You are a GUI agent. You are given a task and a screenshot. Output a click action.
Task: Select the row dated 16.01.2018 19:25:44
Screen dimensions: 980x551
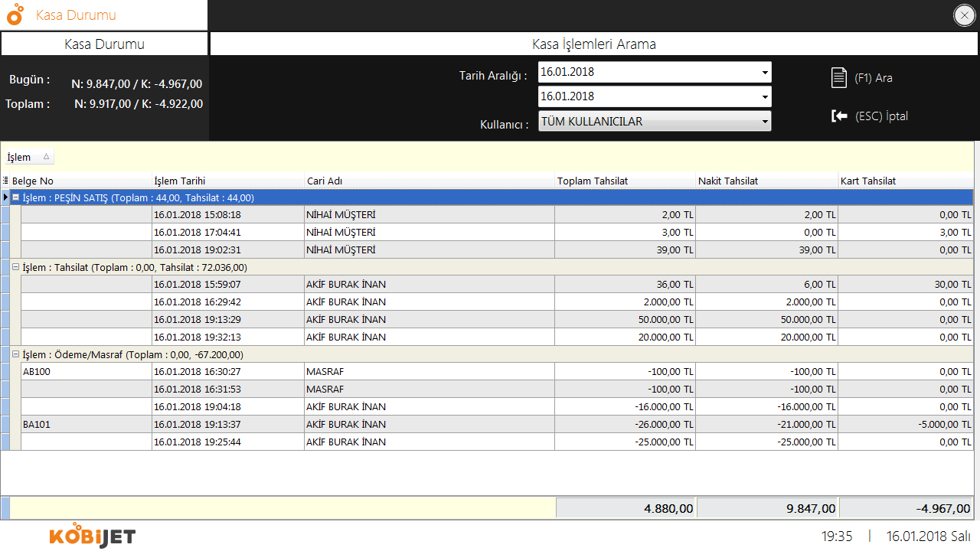pyautogui.click(x=498, y=442)
